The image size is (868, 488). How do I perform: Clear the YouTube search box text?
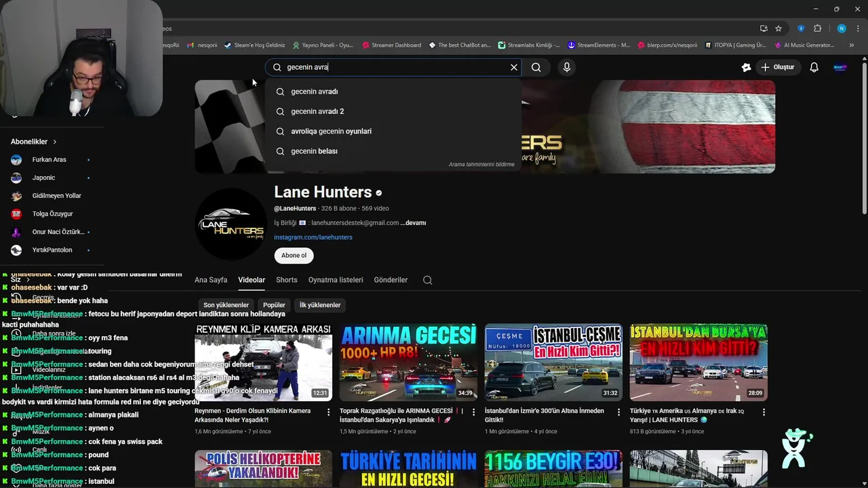point(514,67)
